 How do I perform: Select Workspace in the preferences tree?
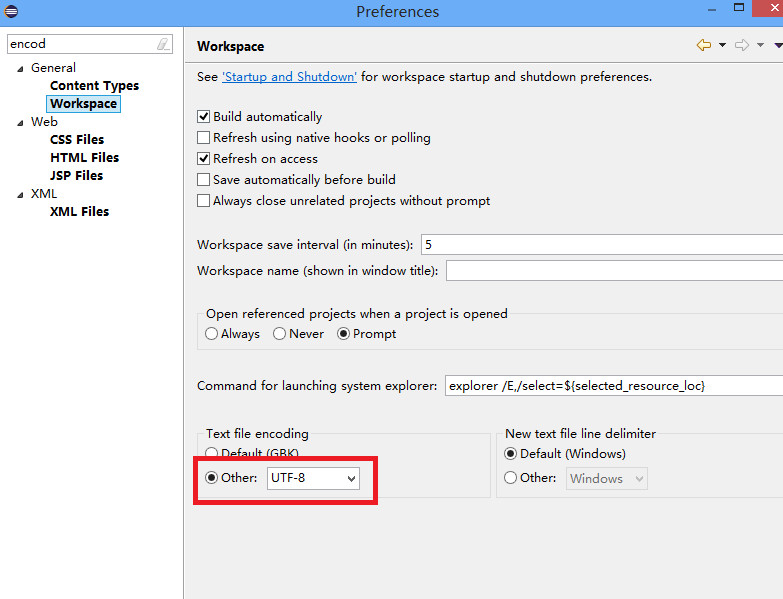pyautogui.click(x=83, y=104)
